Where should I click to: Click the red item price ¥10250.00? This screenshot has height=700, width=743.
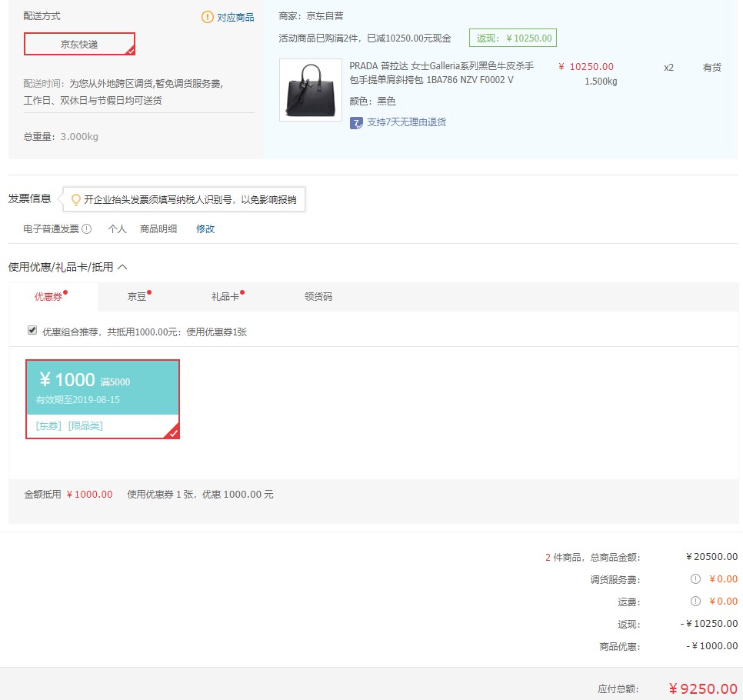click(586, 66)
